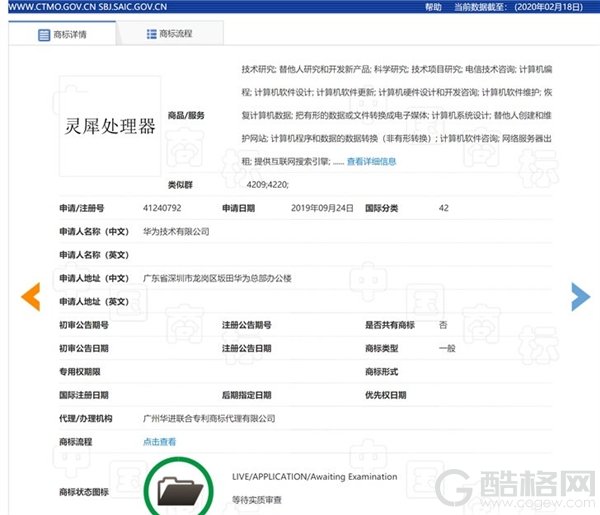Click the data cutoff date 2020年02月18日
This screenshot has width=600, height=515.
point(549,7)
